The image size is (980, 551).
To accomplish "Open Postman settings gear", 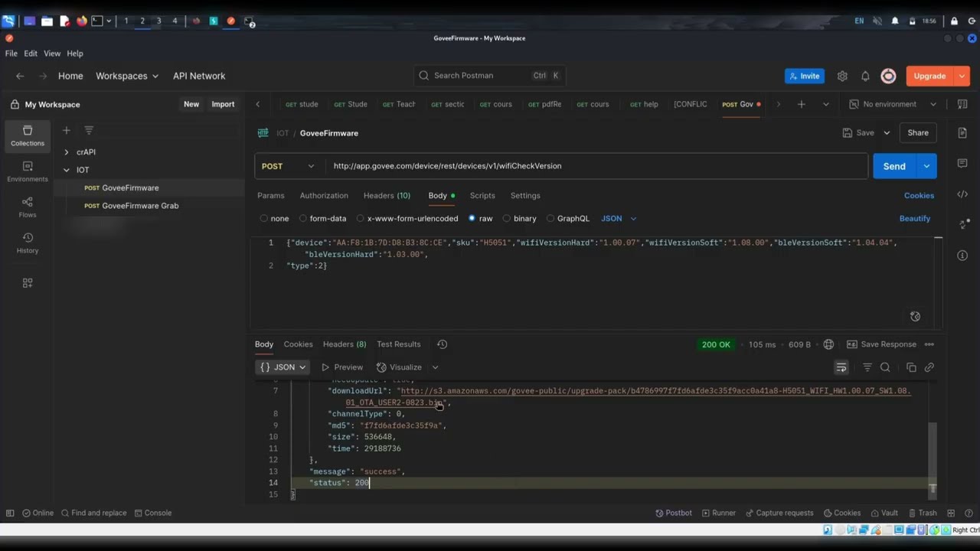I will click(x=842, y=76).
